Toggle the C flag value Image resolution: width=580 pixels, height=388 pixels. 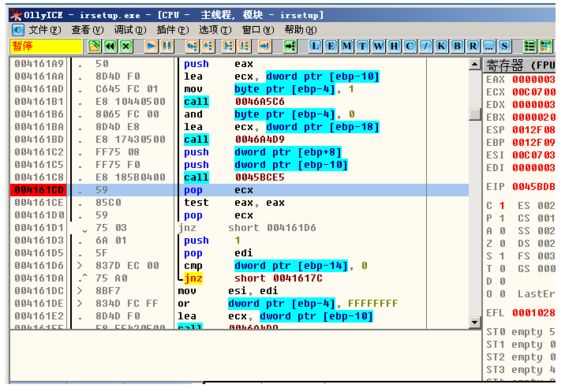[502, 206]
